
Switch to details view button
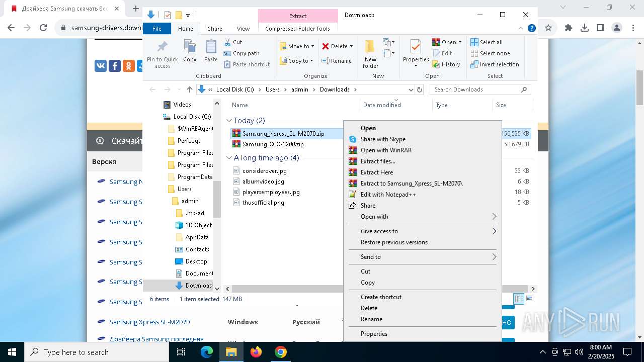[519, 299]
